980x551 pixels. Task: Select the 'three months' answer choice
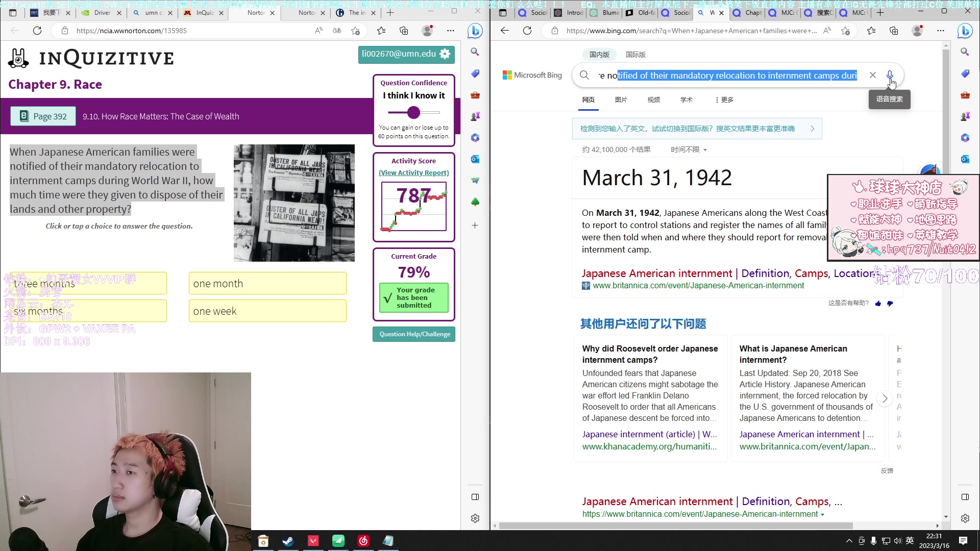coord(88,283)
